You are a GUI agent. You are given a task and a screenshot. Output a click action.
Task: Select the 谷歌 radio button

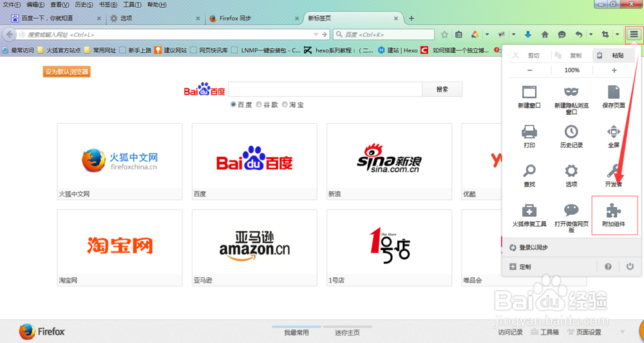(x=259, y=104)
